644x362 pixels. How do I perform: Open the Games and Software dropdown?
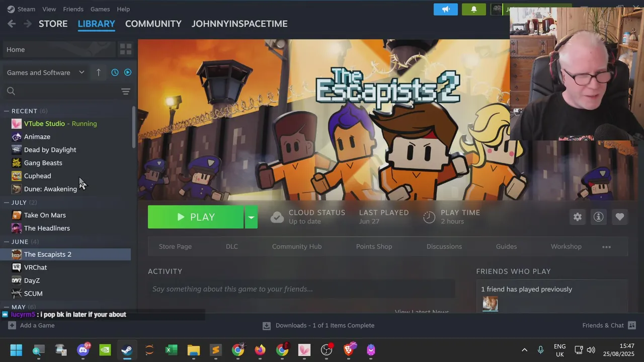(x=46, y=72)
